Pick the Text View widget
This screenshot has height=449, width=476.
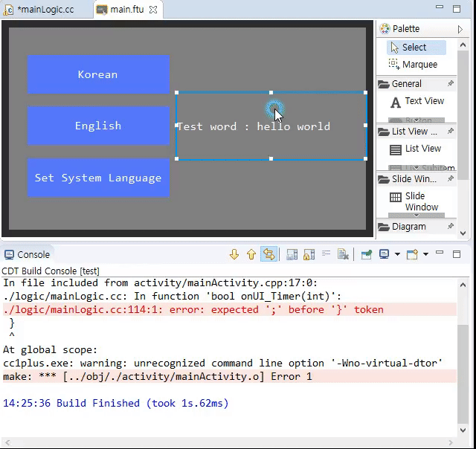[x=417, y=101]
